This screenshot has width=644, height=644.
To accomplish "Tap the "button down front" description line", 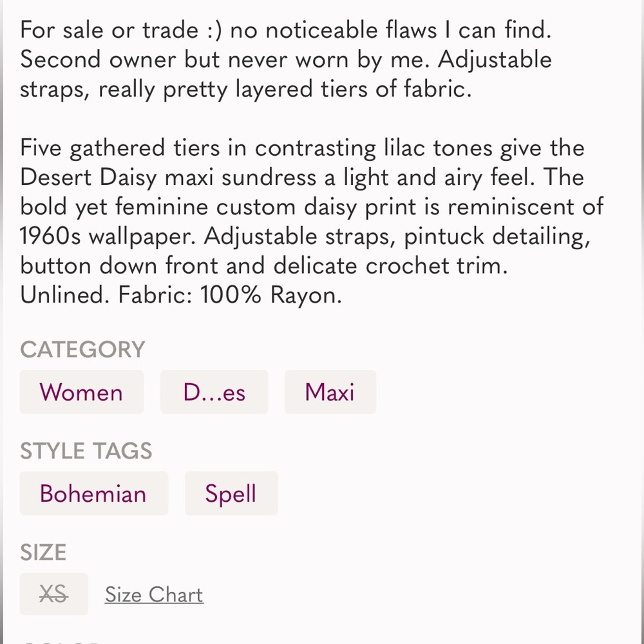I will pos(264,266).
